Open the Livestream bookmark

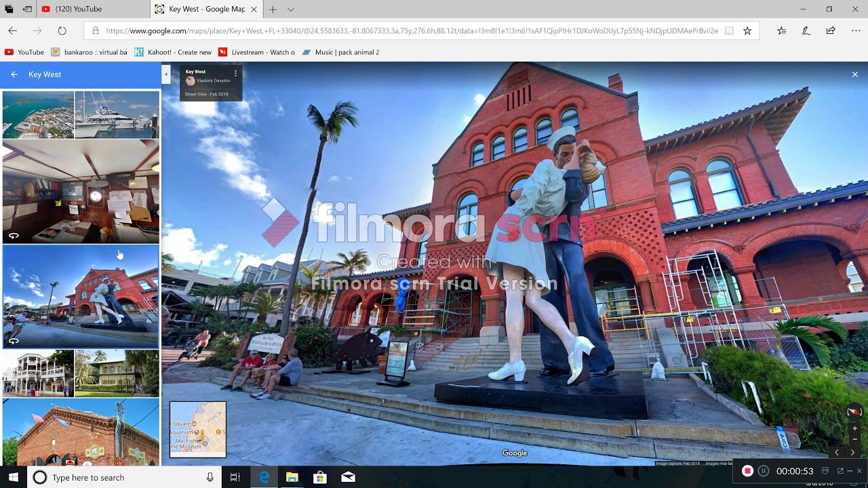tap(256, 52)
